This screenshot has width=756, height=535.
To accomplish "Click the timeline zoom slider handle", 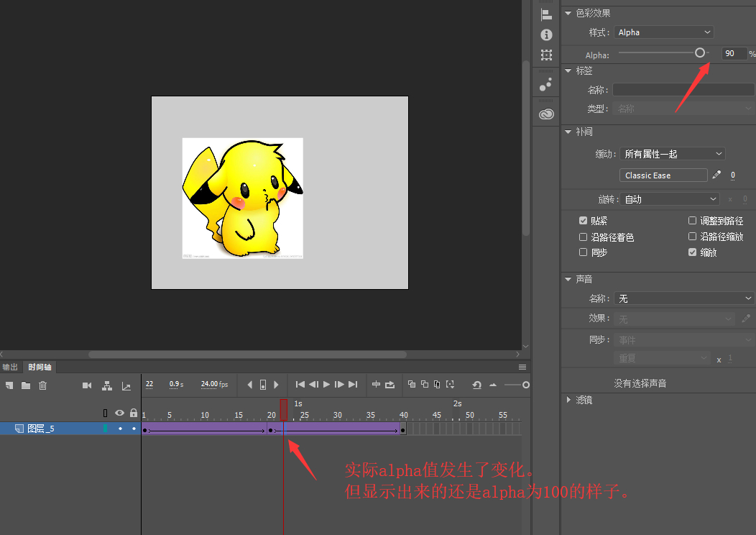I will [x=526, y=385].
